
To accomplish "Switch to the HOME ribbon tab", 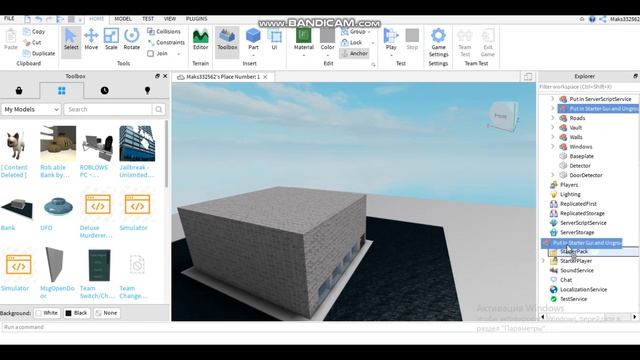I will (x=97, y=19).
